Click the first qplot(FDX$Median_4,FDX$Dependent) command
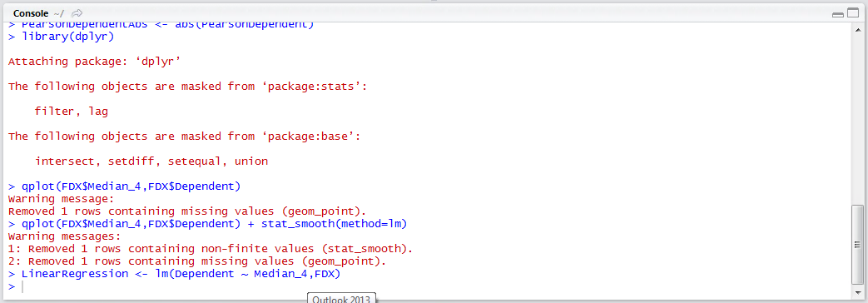The height and width of the screenshot is (303, 868). (x=125, y=186)
